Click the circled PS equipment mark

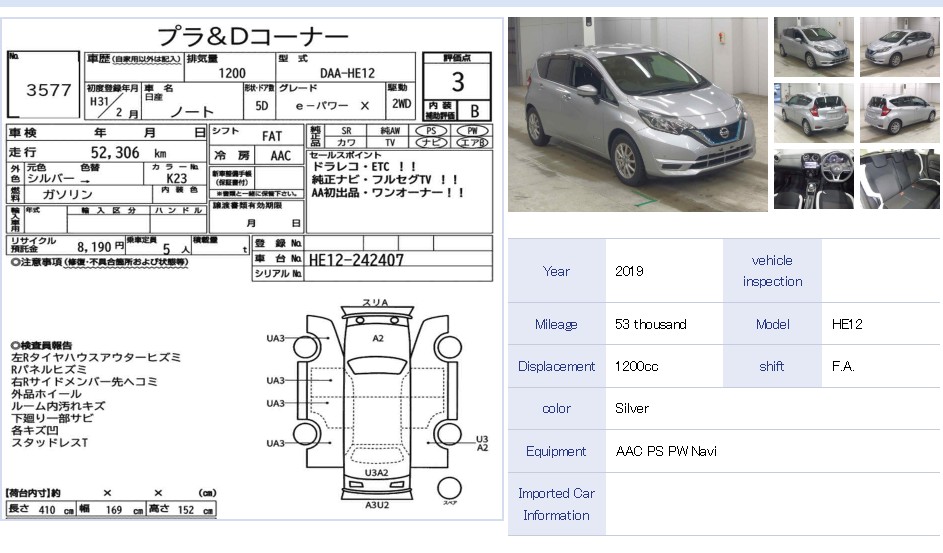431,130
